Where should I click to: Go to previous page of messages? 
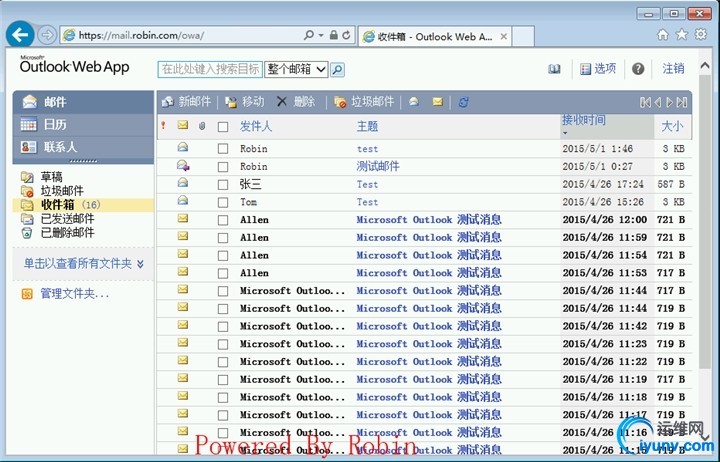(658, 102)
